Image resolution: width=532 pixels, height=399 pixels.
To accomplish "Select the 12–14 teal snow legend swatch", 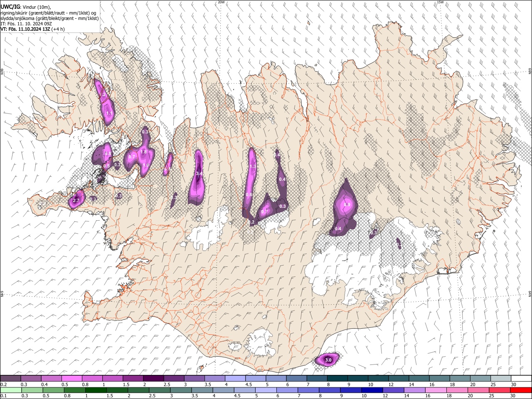I will pos(399,379).
